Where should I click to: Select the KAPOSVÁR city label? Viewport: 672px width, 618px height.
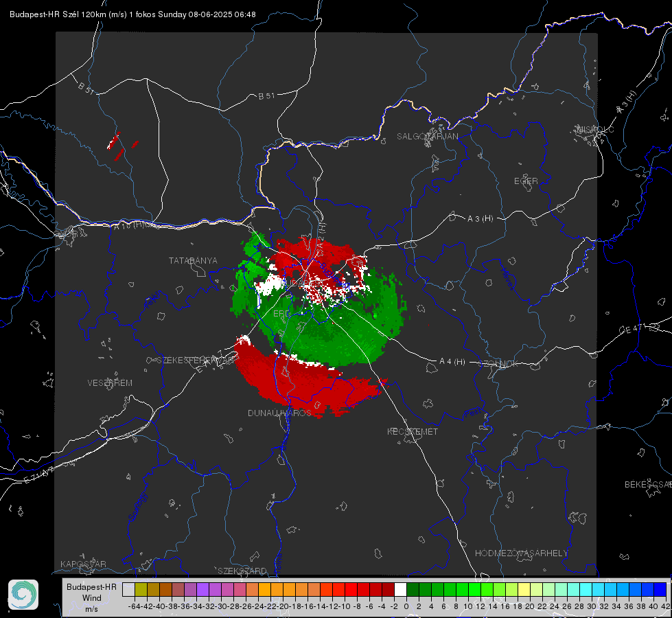click(x=83, y=564)
